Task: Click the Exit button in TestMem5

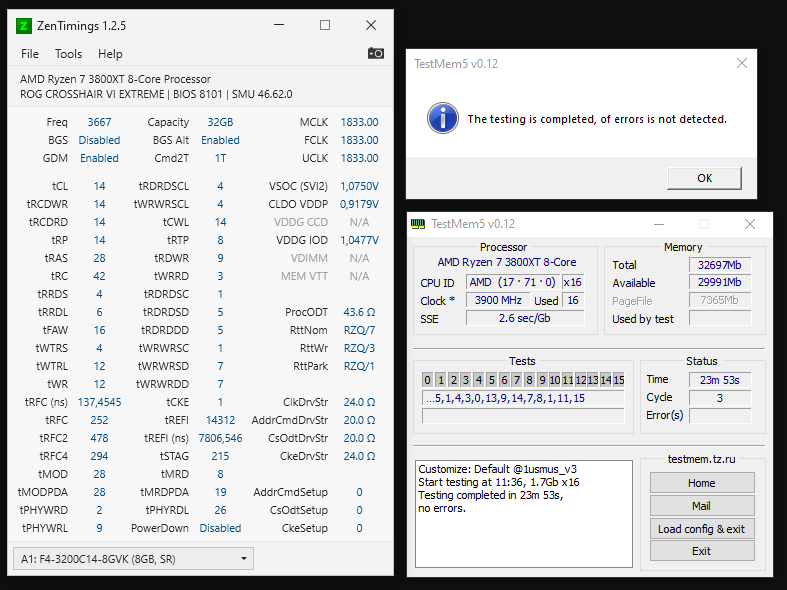Action: [702, 551]
